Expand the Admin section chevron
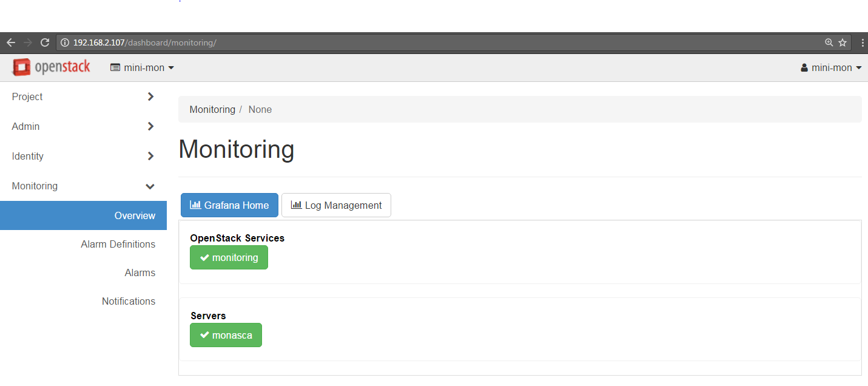Screen dimensions: 868x386 click(x=150, y=126)
